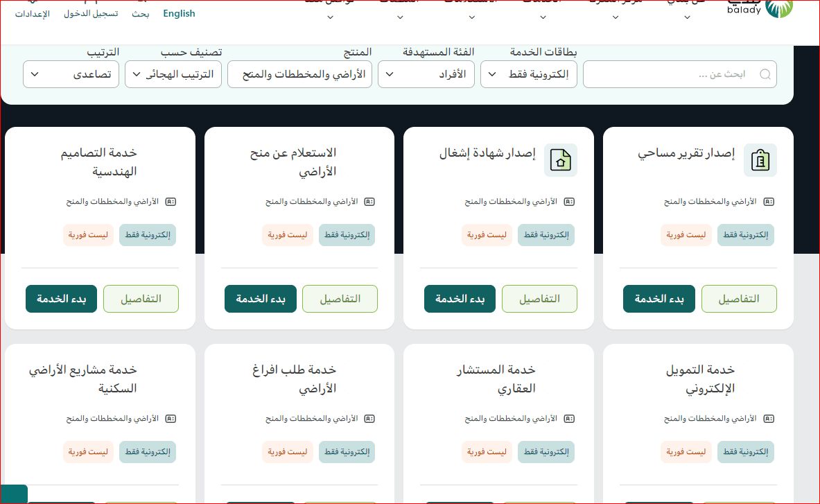
Task: Open الإعدادات from the top bar
Action: click(x=32, y=13)
